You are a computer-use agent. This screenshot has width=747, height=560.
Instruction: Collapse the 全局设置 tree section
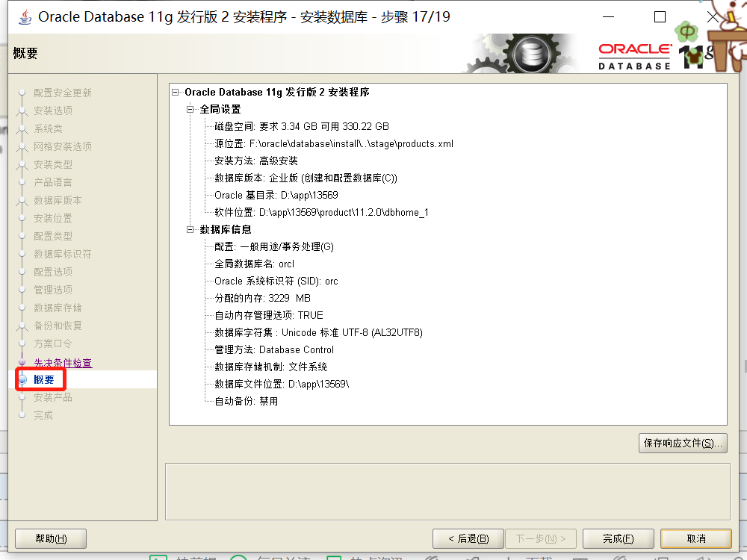point(190,110)
